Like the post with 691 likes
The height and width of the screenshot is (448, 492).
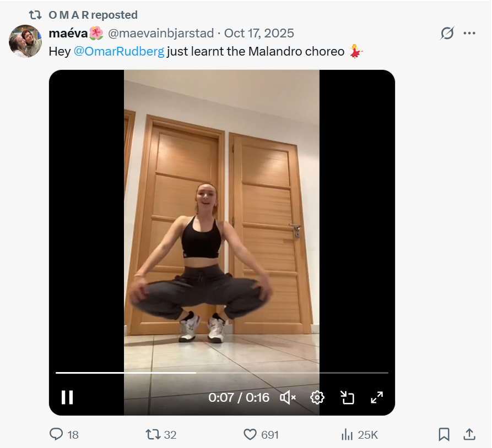click(251, 435)
